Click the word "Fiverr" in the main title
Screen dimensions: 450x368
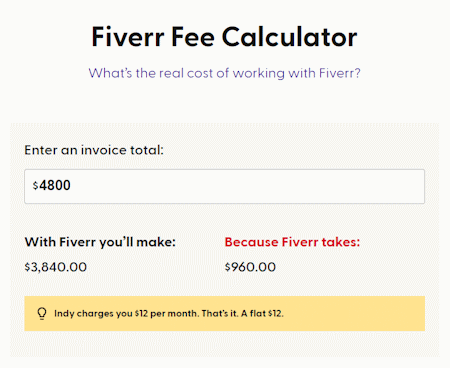(128, 37)
